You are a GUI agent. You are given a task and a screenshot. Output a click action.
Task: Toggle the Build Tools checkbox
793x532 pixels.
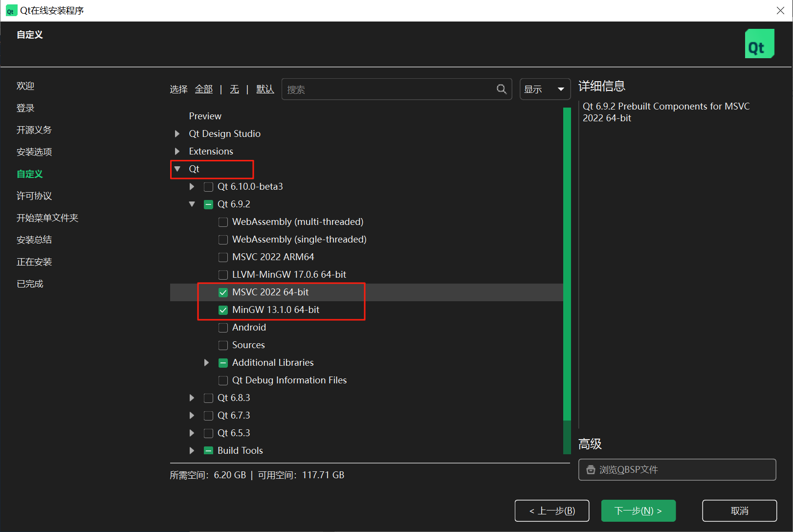pyautogui.click(x=208, y=451)
